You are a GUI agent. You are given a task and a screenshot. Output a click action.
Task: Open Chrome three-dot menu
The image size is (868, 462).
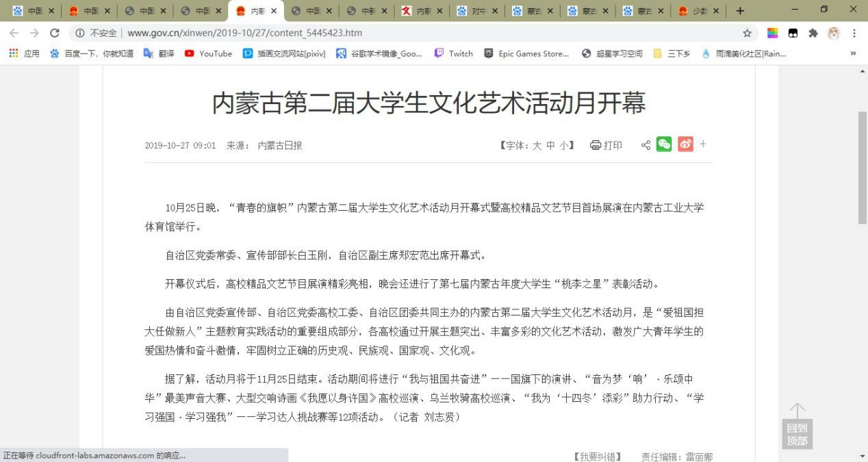[854, 33]
